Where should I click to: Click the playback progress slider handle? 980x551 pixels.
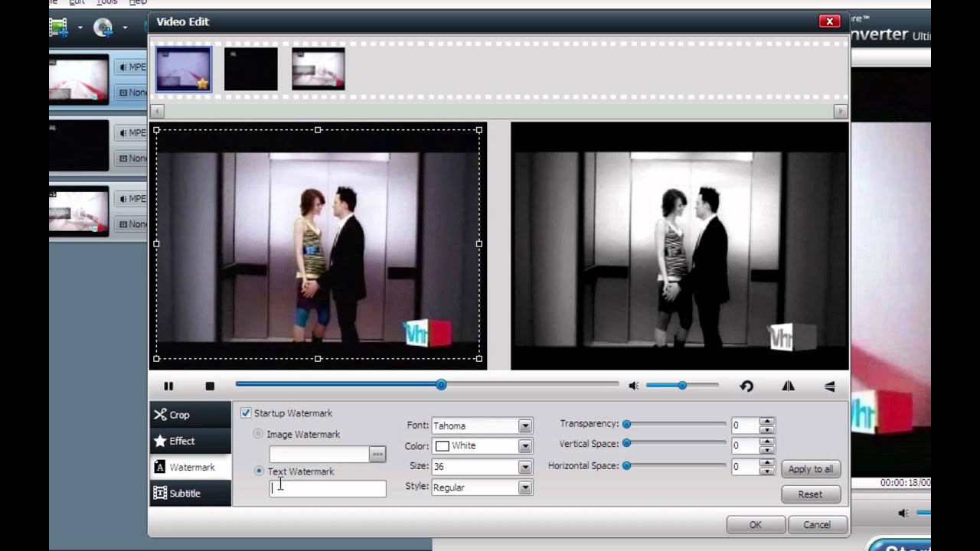tap(441, 385)
